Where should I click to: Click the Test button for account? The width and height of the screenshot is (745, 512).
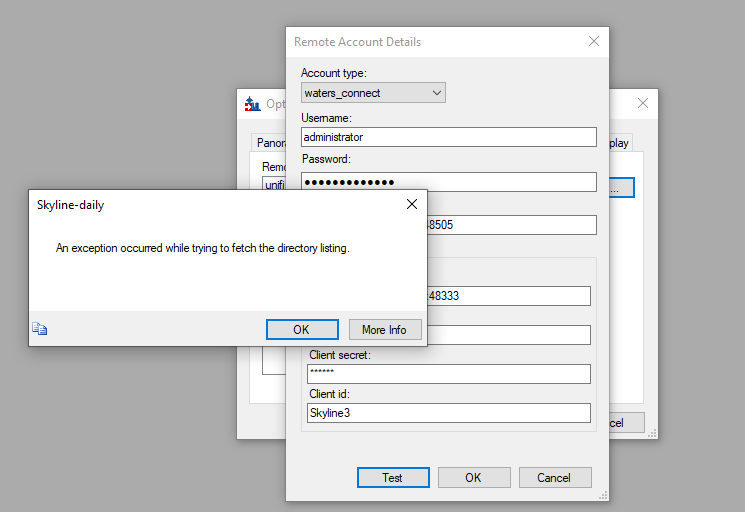(x=393, y=478)
